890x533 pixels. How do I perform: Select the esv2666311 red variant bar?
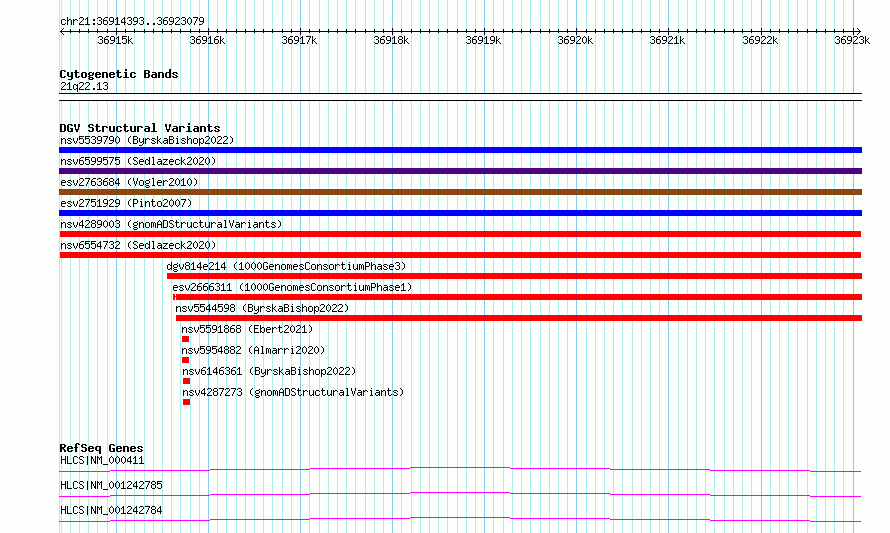(x=518, y=297)
